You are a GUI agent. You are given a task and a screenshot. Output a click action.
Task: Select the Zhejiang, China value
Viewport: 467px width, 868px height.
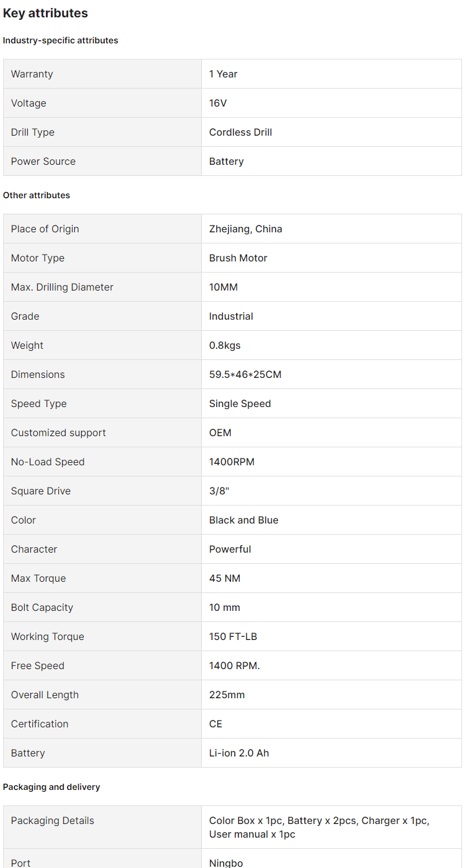(x=245, y=229)
